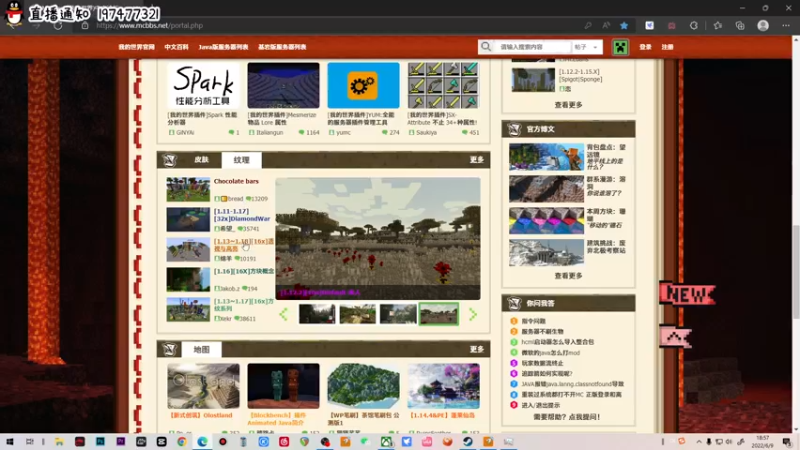Screen dimensions: 800x450
Task: Select the 纹理 tab
Action: pyautogui.click(x=241, y=160)
